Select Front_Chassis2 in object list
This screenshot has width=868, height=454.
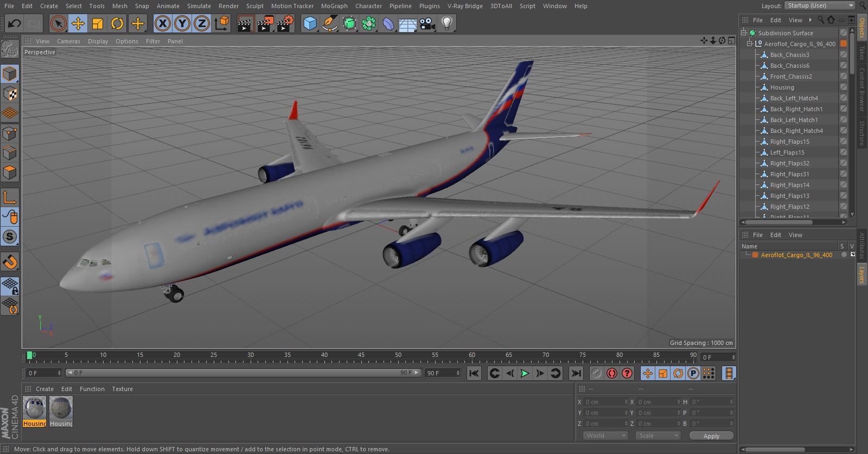tap(791, 76)
